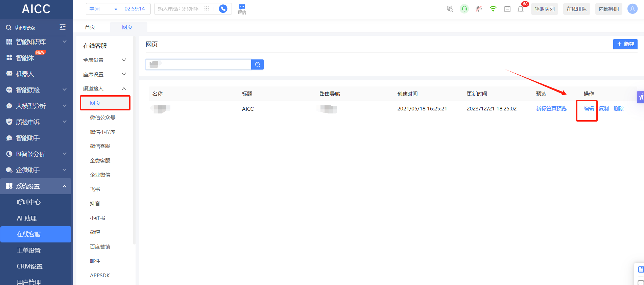Click the chat search icon in top bar

coord(450,9)
